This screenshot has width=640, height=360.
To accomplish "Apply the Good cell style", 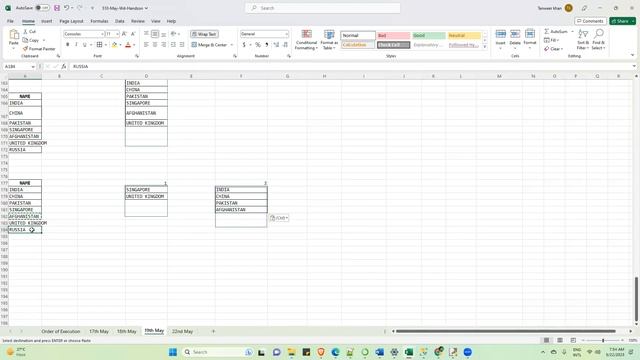I will [x=429, y=36].
